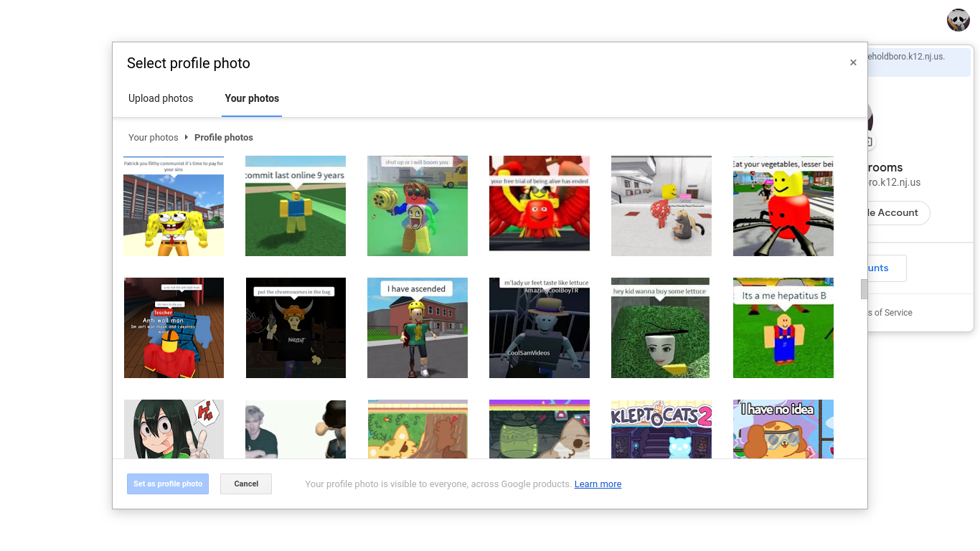This screenshot has height=551, width=980.
Task: Pick the orange spotted cat game photo
Action: (x=418, y=429)
